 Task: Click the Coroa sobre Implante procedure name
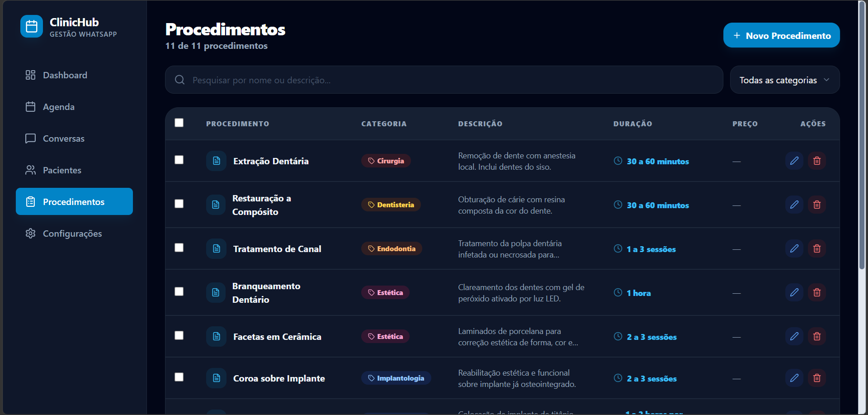[279, 378]
